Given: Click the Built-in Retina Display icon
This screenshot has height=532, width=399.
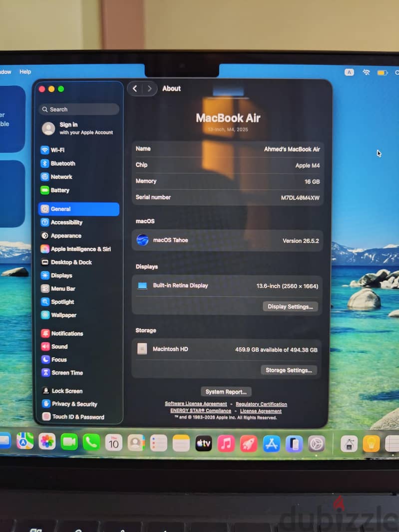Looking at the screenshot, I should click(142, 285).
